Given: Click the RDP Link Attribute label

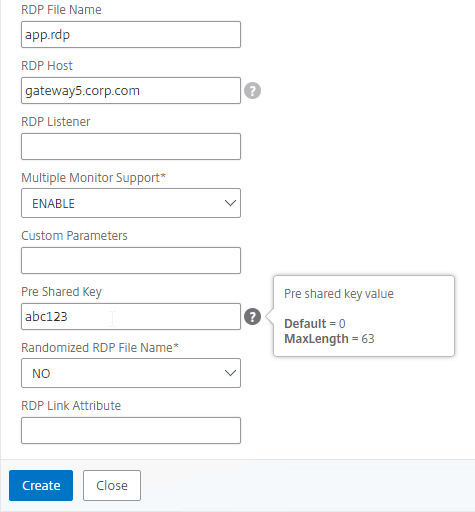Looking at the screenshot, I should (71, 406).
